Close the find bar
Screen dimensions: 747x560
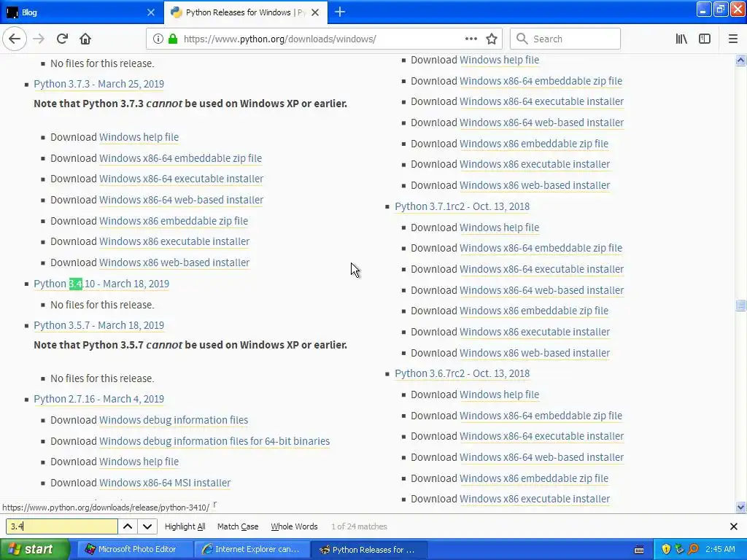[734, 526]
